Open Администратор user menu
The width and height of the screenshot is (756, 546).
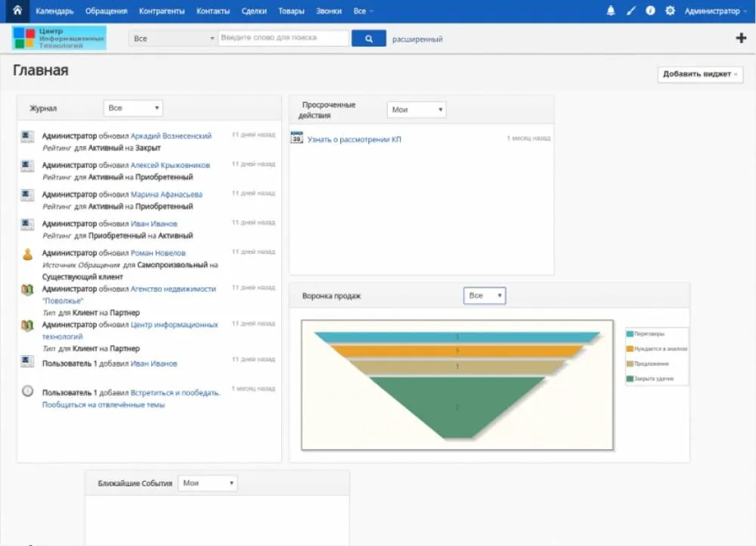715,11
